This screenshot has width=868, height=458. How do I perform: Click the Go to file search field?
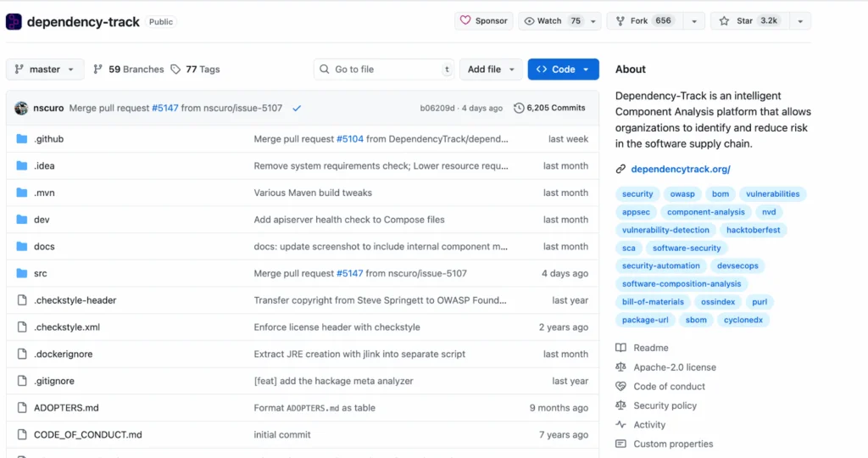[384, 70]
